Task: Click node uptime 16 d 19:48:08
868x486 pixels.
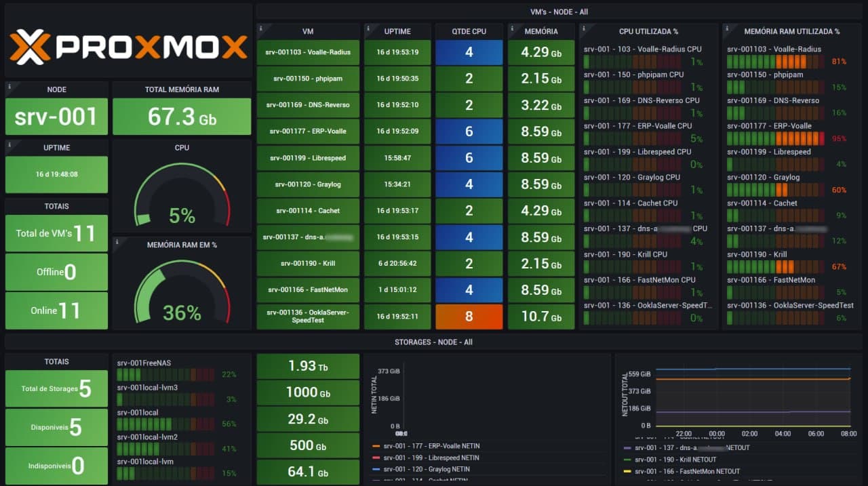Action: [x=57, y=174]
